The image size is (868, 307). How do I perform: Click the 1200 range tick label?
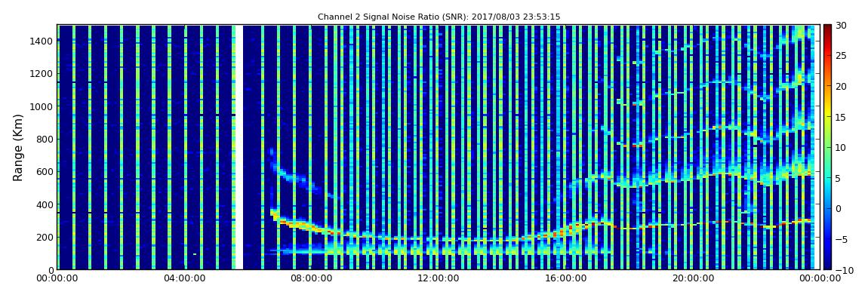[x=42, y=74]
